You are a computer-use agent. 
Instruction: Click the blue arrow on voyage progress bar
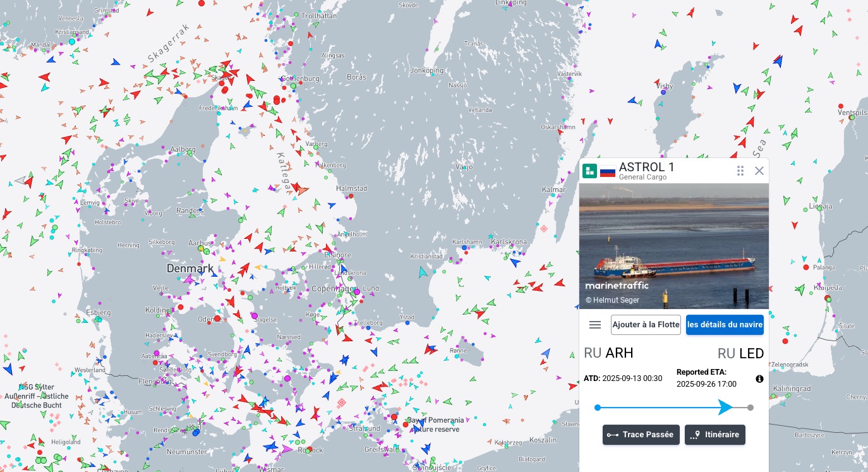pyautogui.click(x=725, y=408)
